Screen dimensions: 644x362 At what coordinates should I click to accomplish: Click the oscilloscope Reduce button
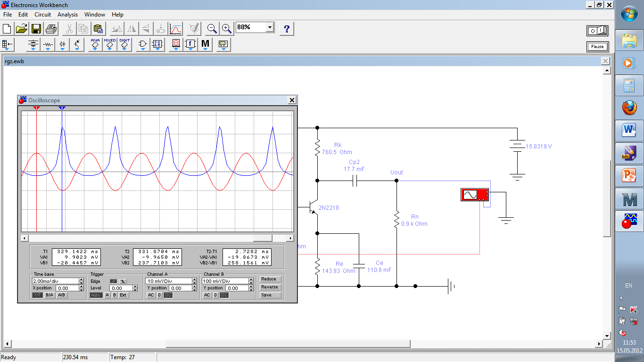point(271,279)
